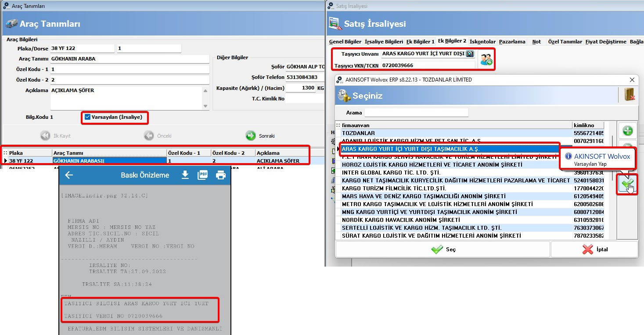Open the Not tab
Screen dimensions: 644x335
point(536,42)
